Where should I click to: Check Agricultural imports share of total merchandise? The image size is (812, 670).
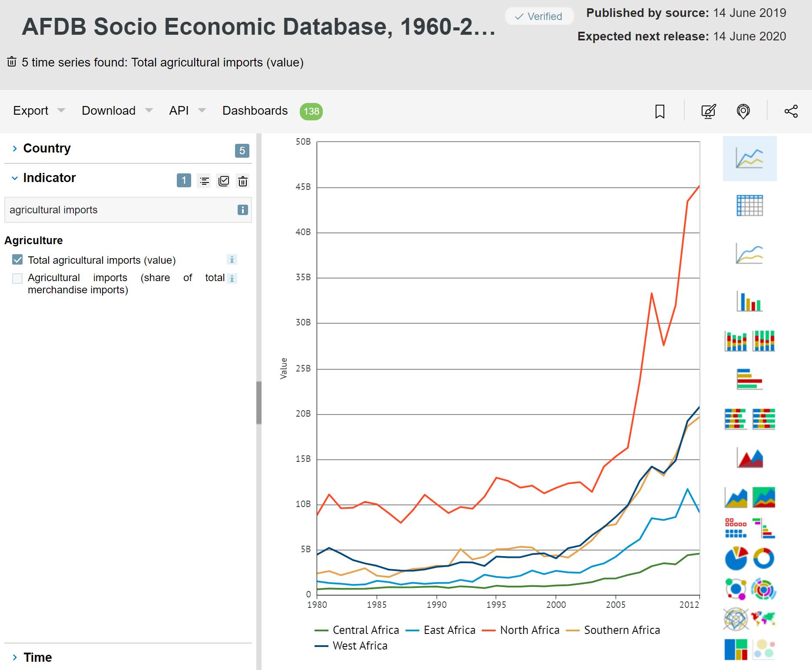17,278
